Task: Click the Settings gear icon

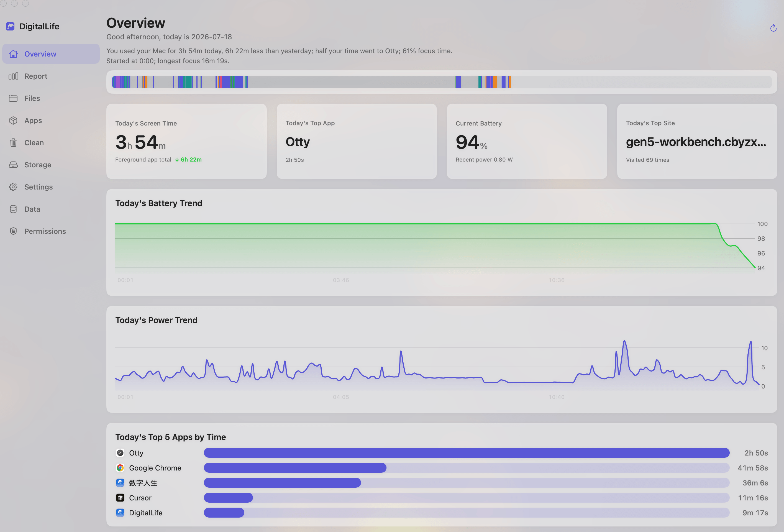Action: point(13,187)
